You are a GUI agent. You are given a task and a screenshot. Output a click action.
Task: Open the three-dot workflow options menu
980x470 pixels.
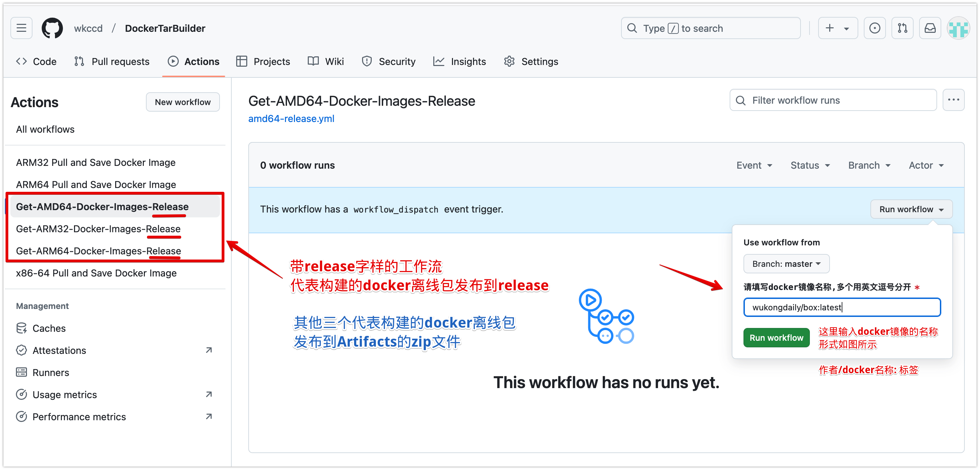pos(953,100)
